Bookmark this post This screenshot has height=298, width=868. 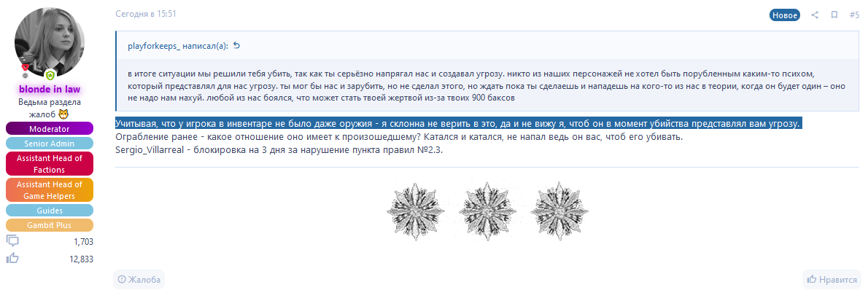834,15
